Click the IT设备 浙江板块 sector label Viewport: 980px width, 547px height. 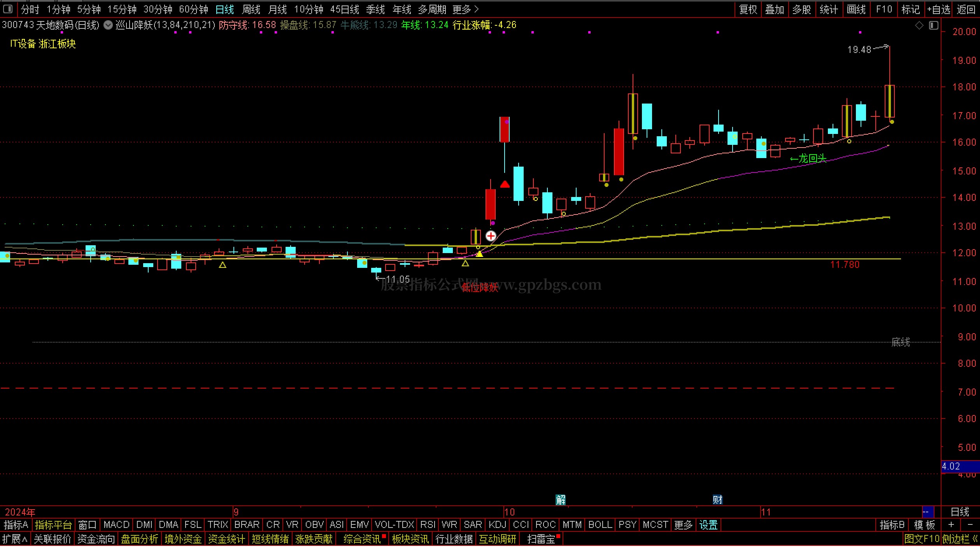click(43, 44)
